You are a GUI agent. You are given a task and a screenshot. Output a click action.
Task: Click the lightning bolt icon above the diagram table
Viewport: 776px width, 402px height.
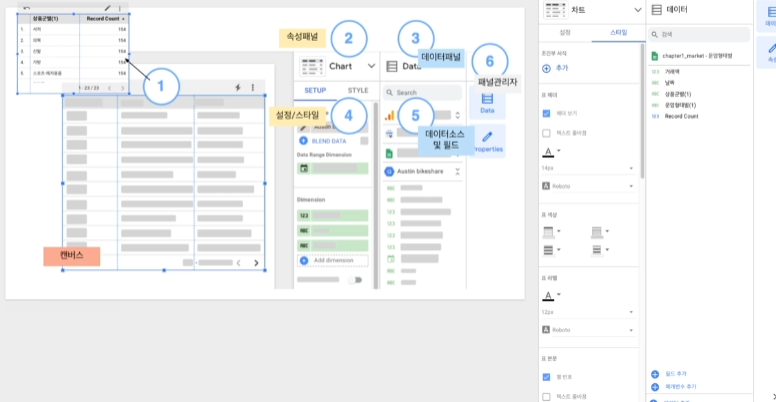(238, 87)
